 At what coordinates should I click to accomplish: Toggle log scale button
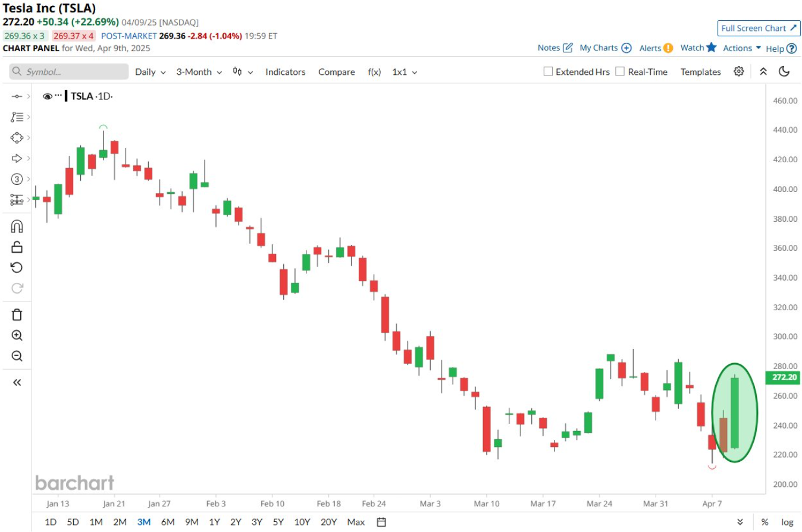click(787, 522)
